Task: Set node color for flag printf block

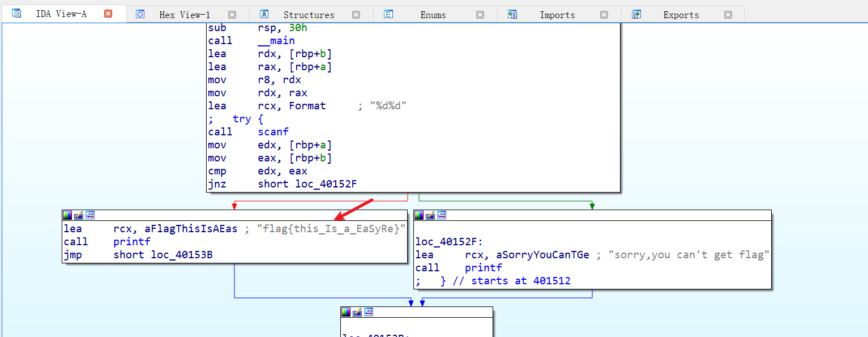Action: pyautogui.click(x=67, y=215)
